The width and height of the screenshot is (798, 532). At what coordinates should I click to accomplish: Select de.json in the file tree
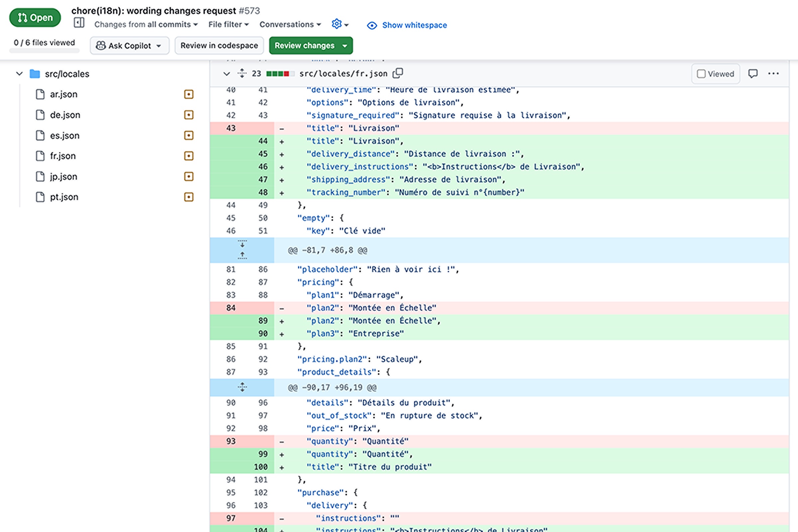click(x=65, y=115)
